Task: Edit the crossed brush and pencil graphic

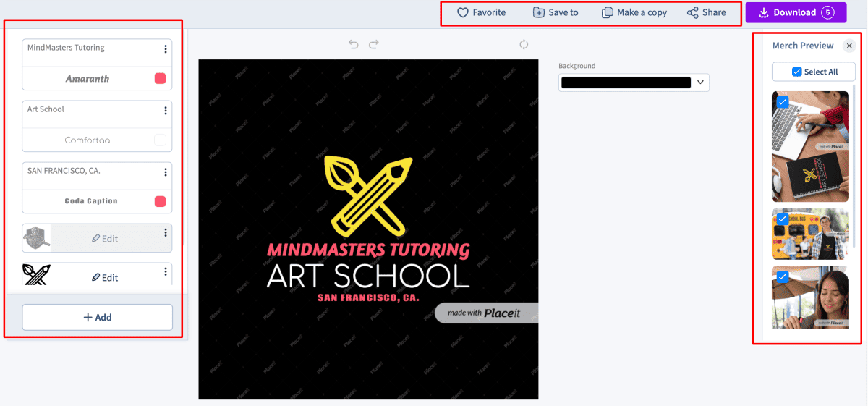Action: [104, 277]
